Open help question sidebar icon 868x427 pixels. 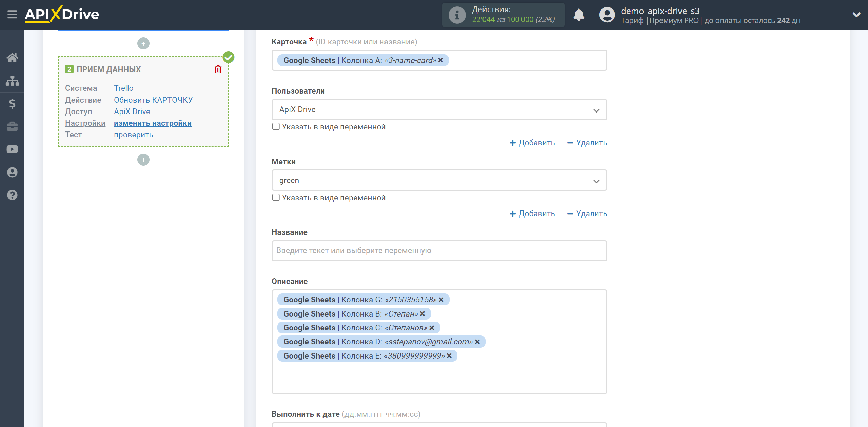[x=12, y=195]
